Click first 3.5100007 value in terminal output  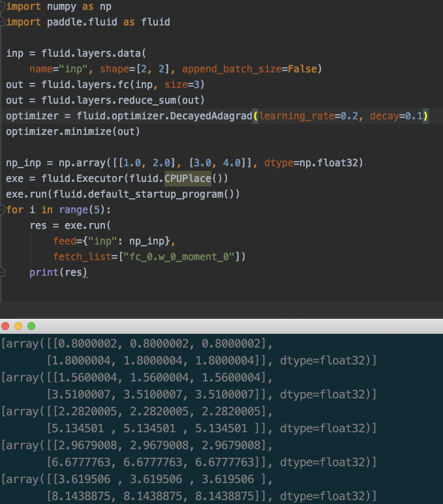click(81, 394)
